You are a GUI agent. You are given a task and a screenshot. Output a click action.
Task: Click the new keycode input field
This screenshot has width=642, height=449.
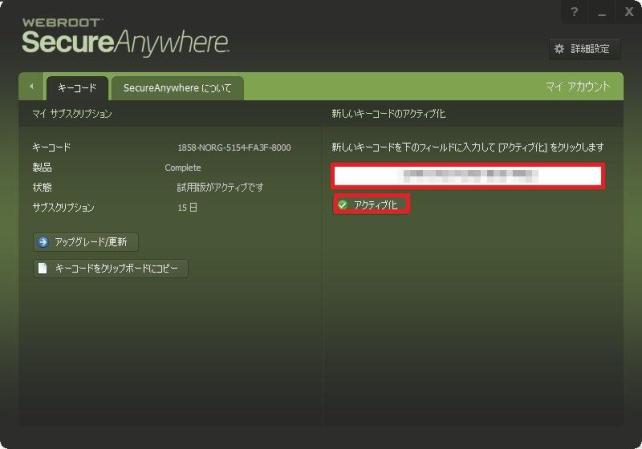[x=468, y=176]
